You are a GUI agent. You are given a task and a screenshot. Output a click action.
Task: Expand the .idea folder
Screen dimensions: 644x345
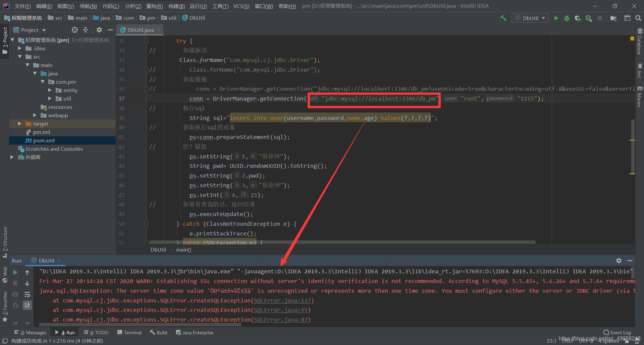point(20,48)
